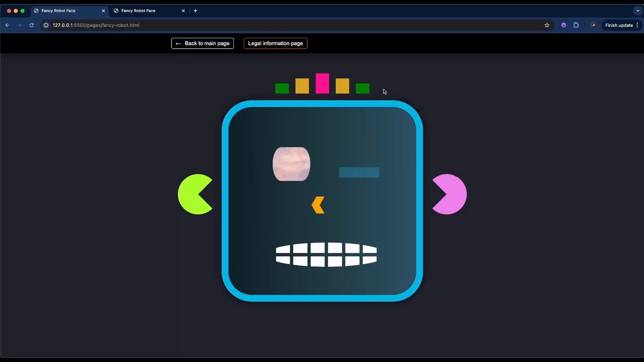Image resolution: width=644 pixels, height=362 pixels.
Task: Open a new browser tab with plus icon
Action: tap(195, 11)
